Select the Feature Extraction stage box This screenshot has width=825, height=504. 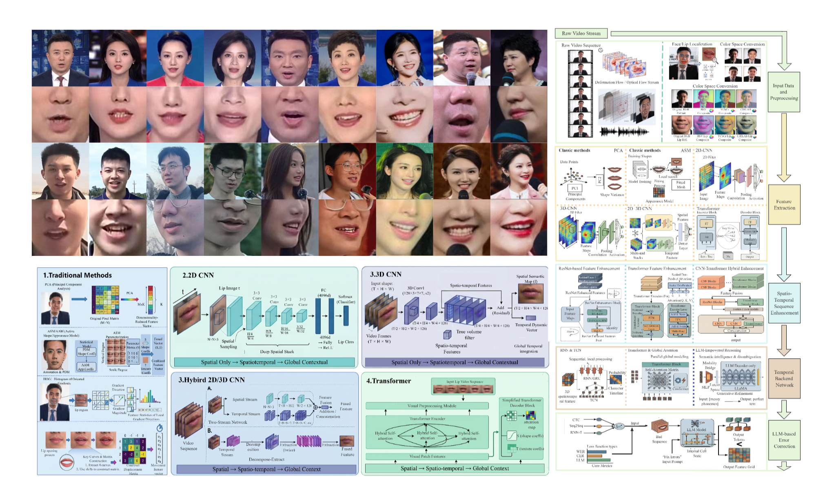pos(784,204)
